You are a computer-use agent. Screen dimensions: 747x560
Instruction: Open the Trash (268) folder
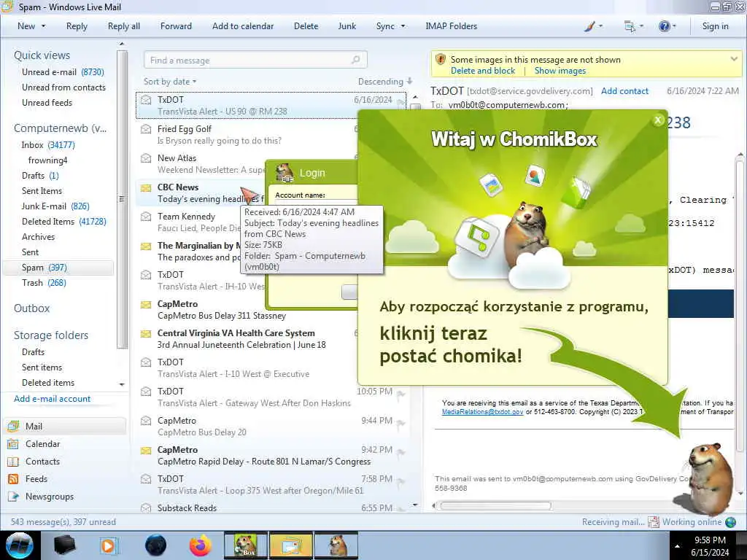(44, 283)
